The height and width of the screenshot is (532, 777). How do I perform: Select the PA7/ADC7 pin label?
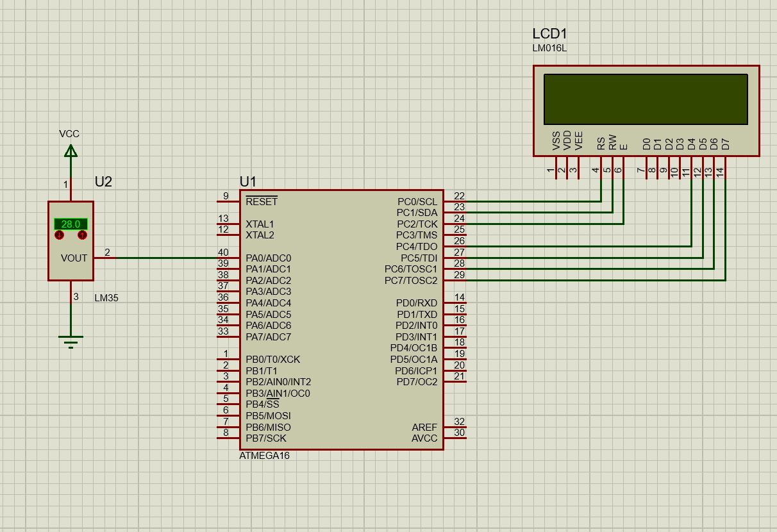[x=268, y=337]
